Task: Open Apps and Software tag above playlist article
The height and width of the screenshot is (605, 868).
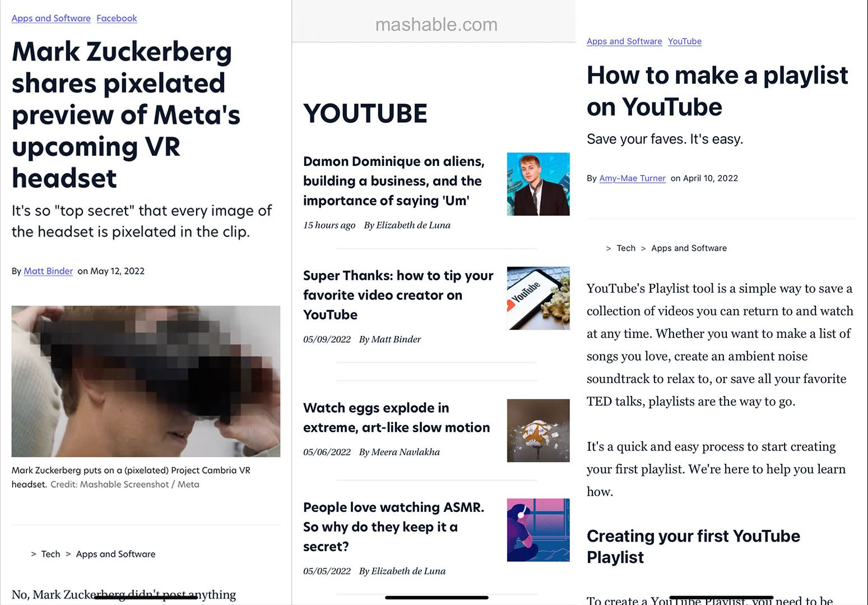Action: point(624,41)
